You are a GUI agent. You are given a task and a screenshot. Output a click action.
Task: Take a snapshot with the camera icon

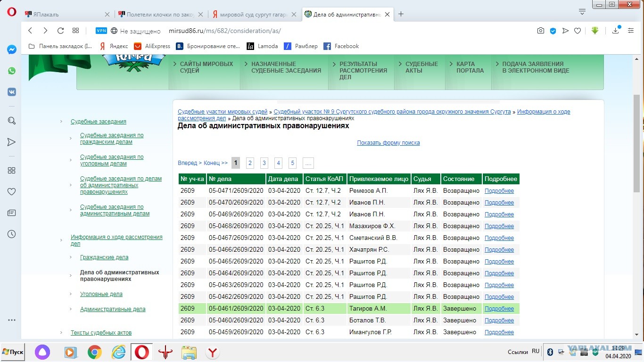coord(541,31)
